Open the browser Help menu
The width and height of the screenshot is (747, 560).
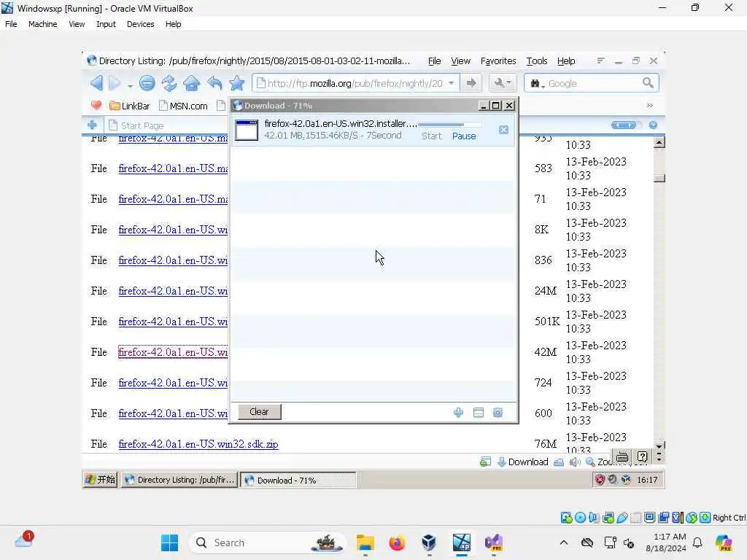pos(566,61)
